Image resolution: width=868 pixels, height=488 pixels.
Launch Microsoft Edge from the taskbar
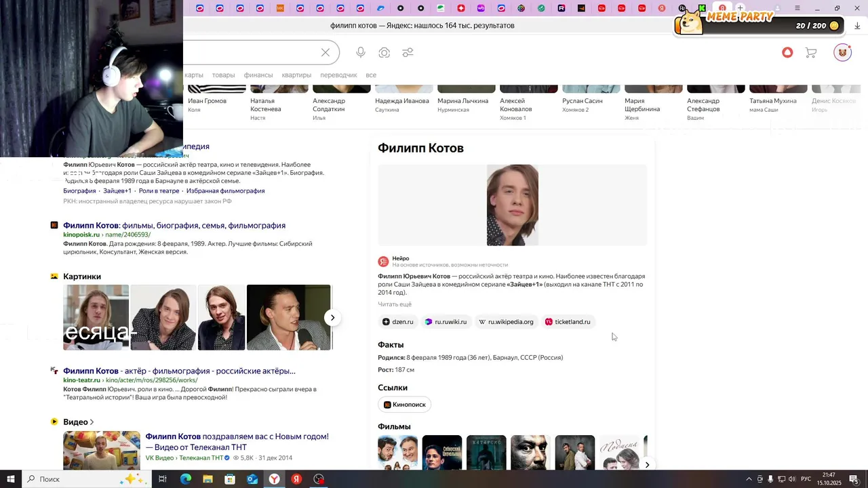(x=185, y=479)
